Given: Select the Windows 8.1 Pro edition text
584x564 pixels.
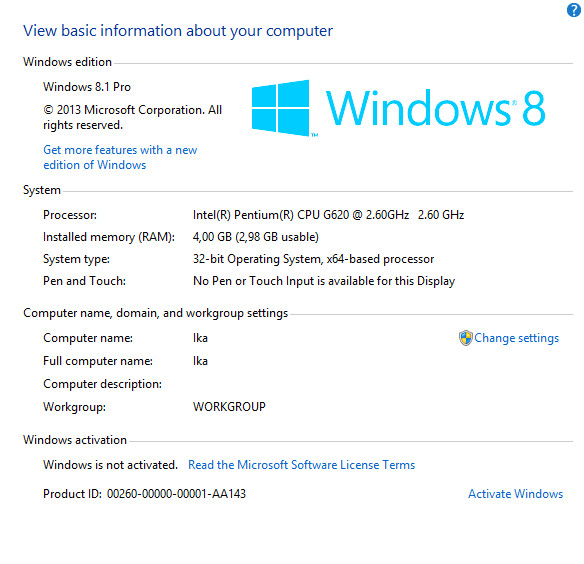Looking at the screenshot, I should [x=87, y=87].
